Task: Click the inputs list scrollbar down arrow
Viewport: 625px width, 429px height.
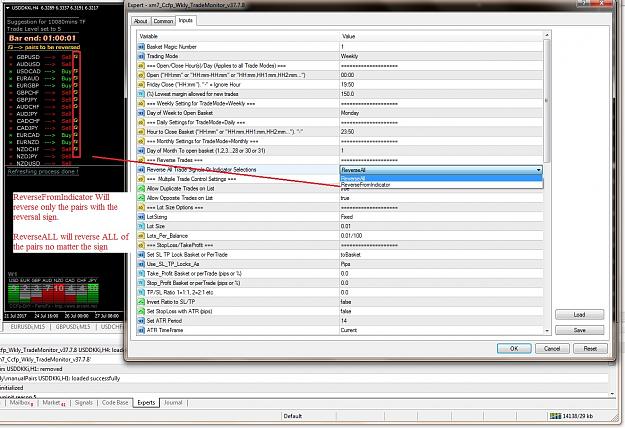Action: point(547,331)
